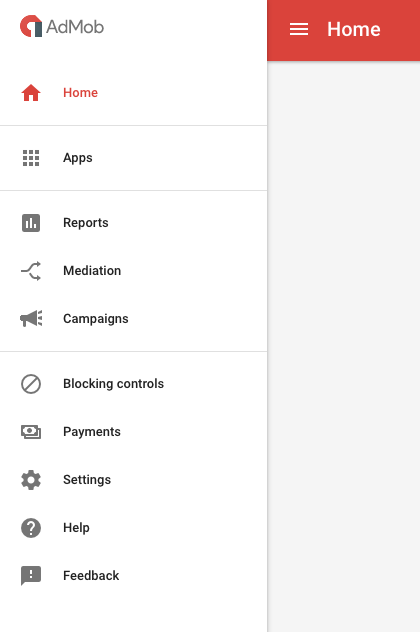Select the Payments money icon
The height and width of the screenshot is (632, 420).
pyautogui.click(x=31, y=432)
